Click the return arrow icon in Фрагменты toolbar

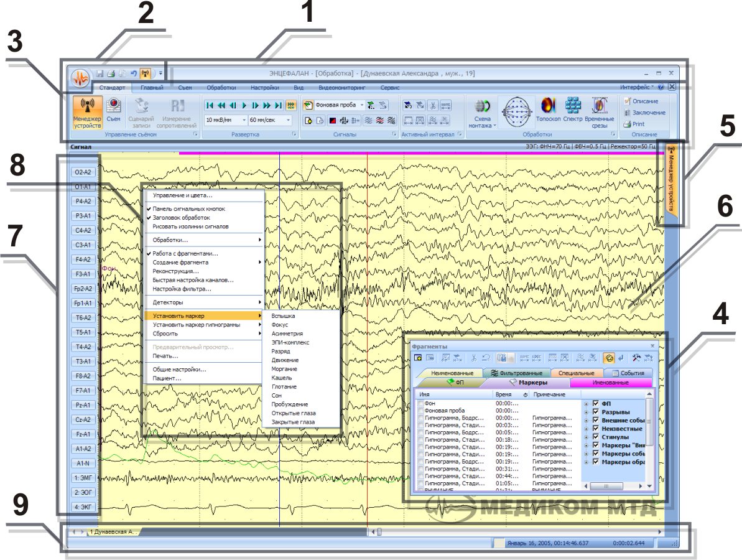[621, 358]
